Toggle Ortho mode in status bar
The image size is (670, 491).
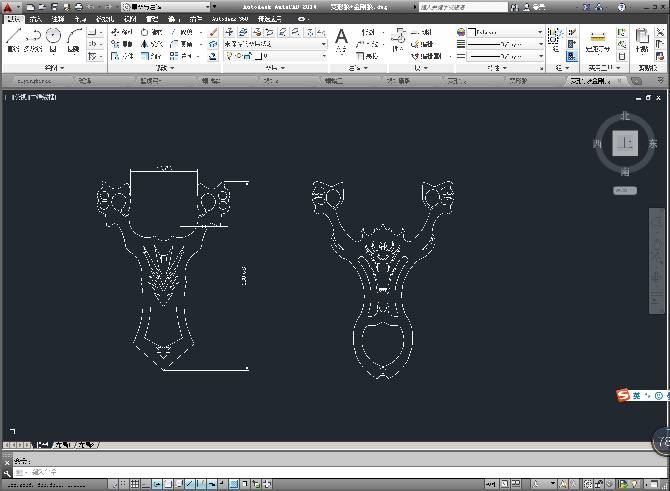click(146, 484)
